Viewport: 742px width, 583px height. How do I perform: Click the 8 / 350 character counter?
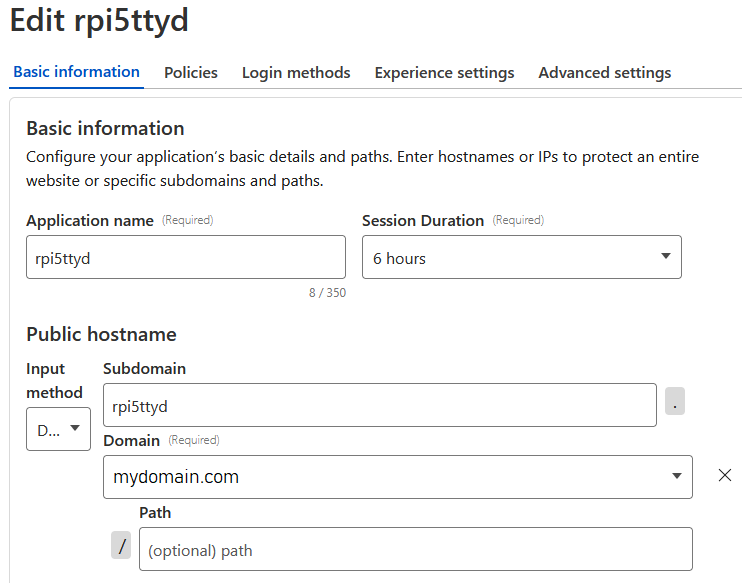coord(327,293)
